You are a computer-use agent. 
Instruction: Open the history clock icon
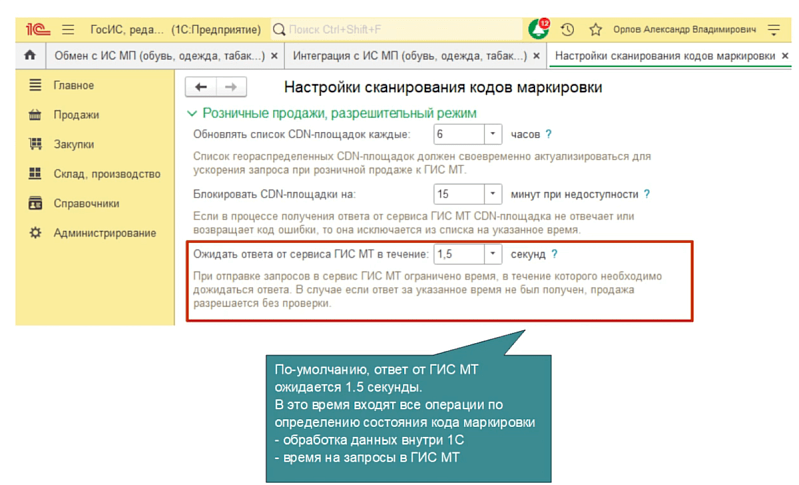pos(567,30)
